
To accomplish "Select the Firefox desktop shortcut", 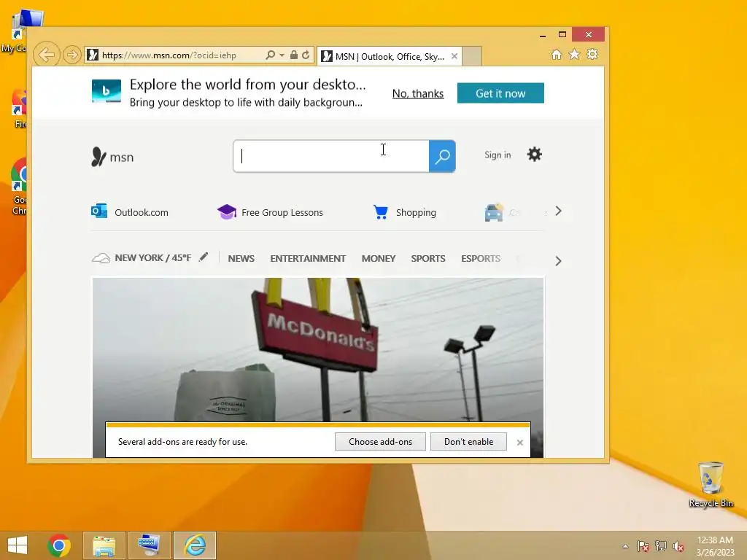I will [20, 109].
